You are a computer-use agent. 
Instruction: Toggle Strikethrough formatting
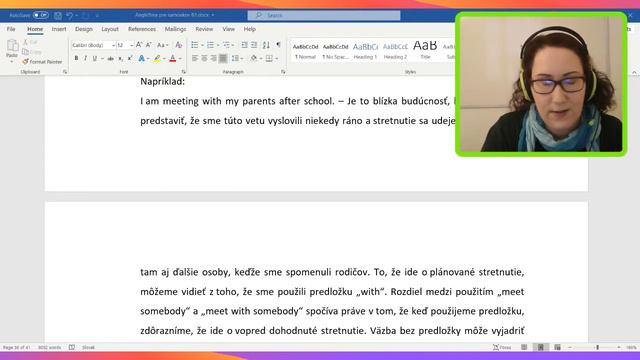[111, 59]
